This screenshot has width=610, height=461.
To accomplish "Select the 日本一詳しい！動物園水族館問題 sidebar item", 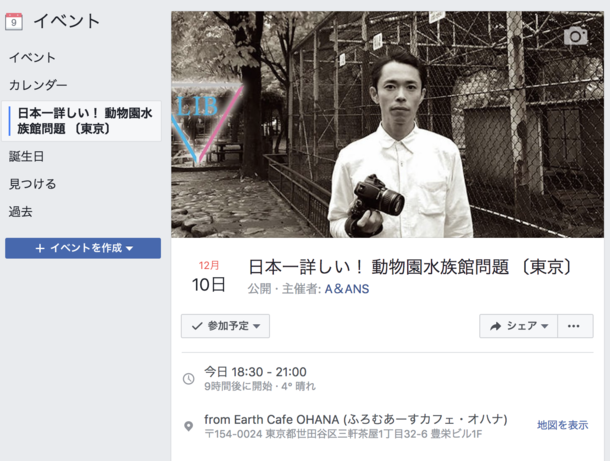I will (x=82, y=121).
